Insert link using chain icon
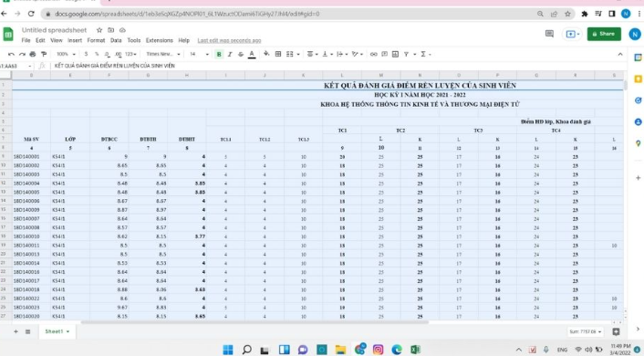Screen dimensions: 644x356 tap(373, 54)
